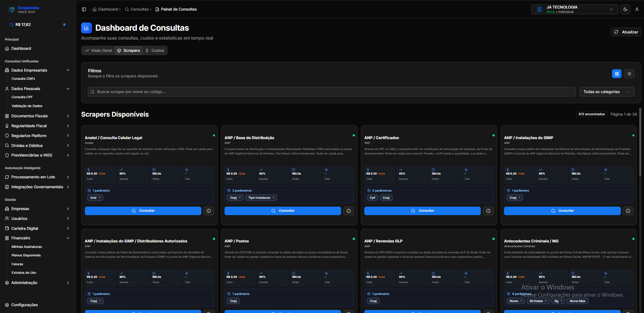Click the info icon on ANP / Certificados card
The height and width of the screenshot is (313, 644).
point(488,211)
